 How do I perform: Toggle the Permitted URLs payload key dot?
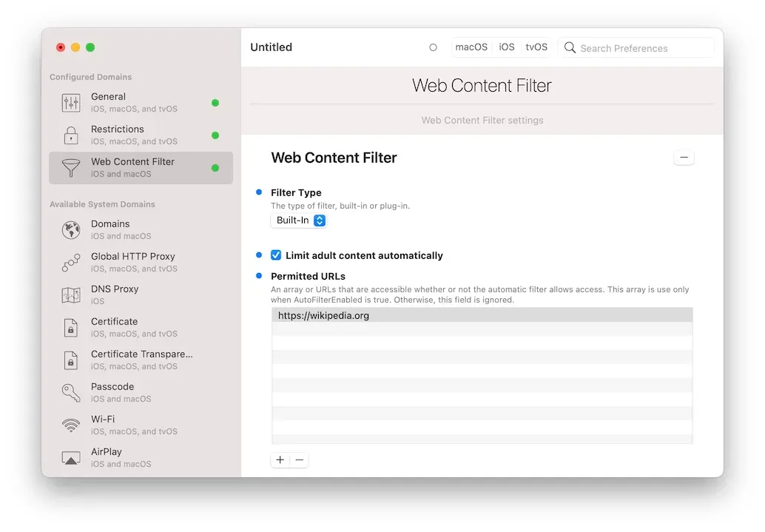[260, 276]
